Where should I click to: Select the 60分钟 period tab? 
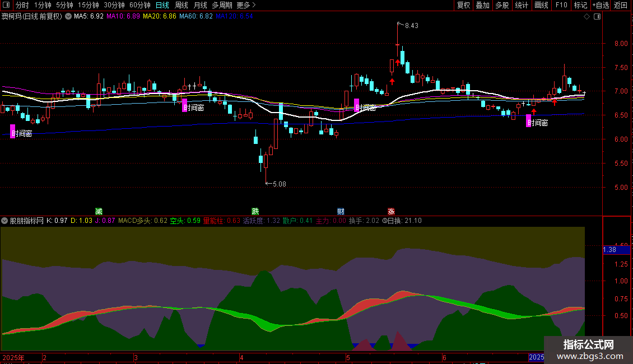140,5
